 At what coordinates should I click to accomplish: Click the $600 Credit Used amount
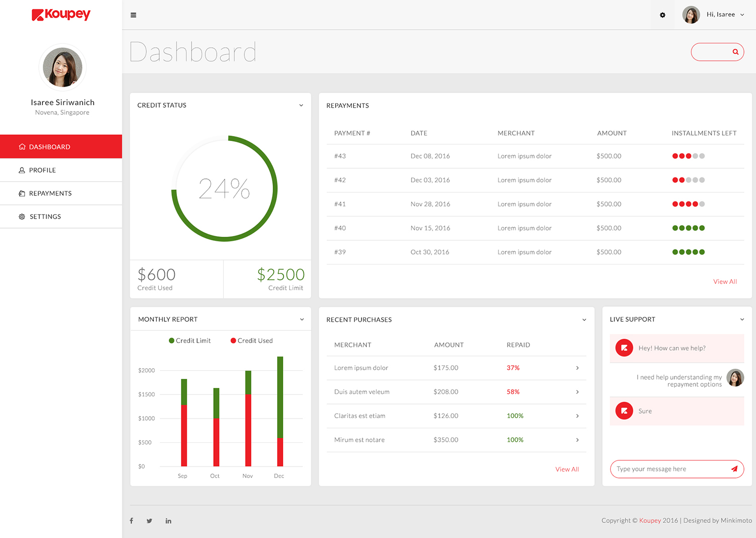(157, 275)
